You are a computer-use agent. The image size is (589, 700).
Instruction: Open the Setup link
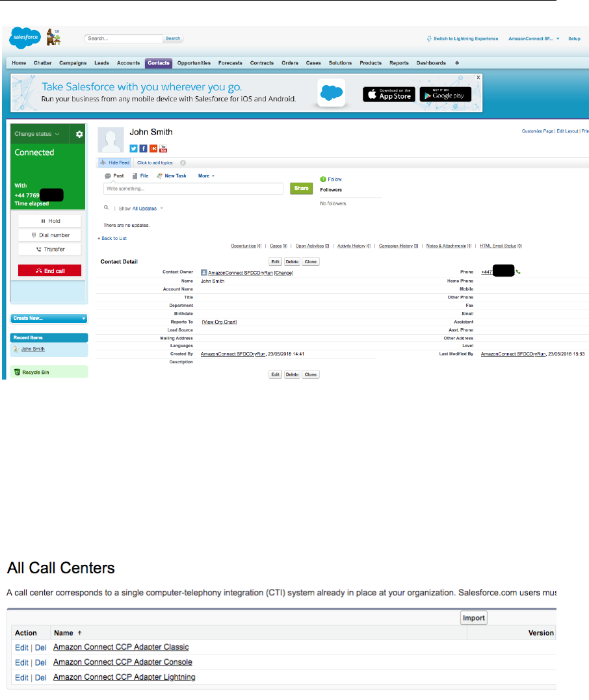(x=574, y=39)
